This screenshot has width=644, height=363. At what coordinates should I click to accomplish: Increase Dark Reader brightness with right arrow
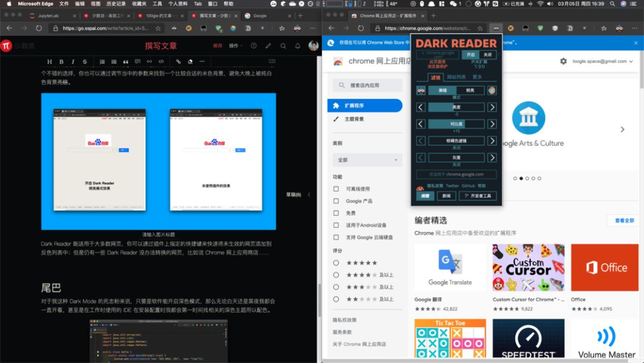pos(492,107)
